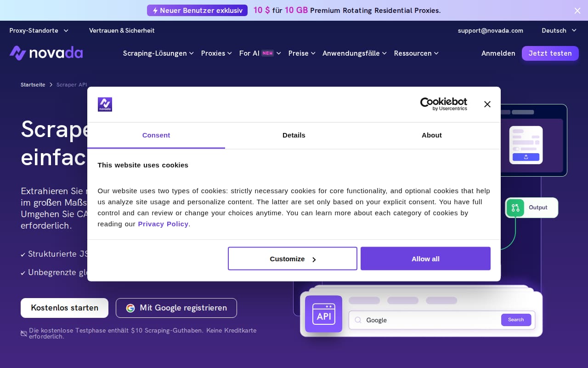Click the Novada logo in the header
Image resolution: width=588 pixels, height=368 pixels.
[46, 53]
